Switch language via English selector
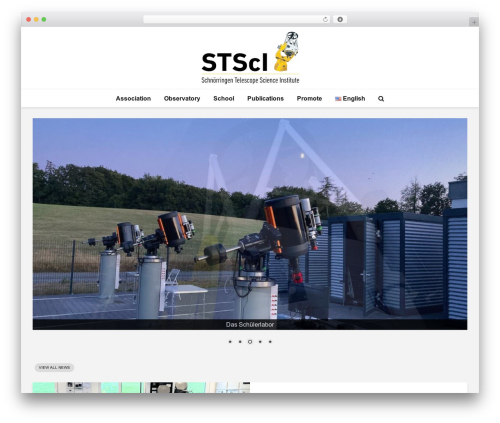This screenshot has height=423, width=500. click(x=350, y=99)
